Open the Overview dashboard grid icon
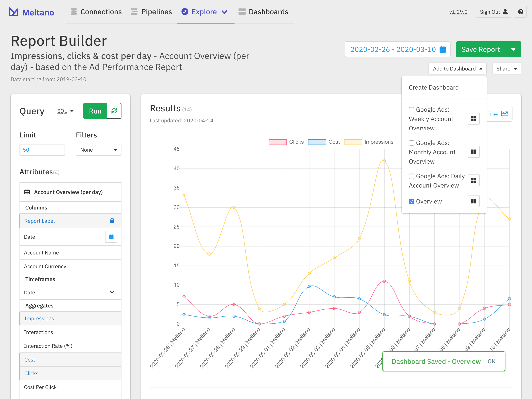 pos(473,201)
